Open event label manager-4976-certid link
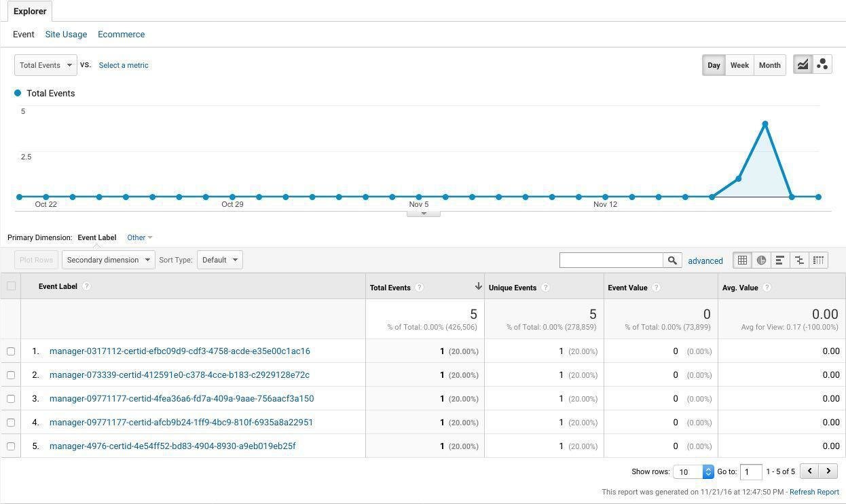This screenshot has height=504, width=846. click(172, 446)
